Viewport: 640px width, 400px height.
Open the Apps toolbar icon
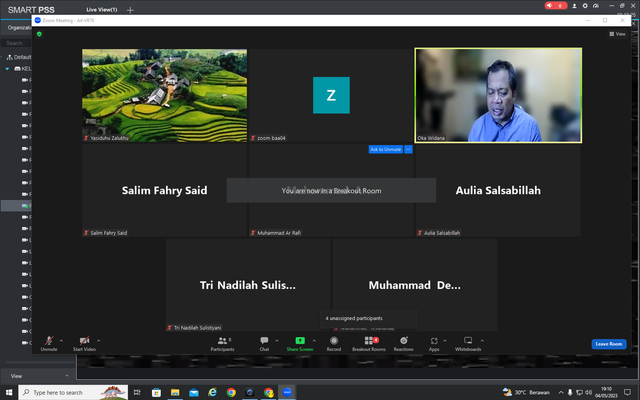coord(434,344)
